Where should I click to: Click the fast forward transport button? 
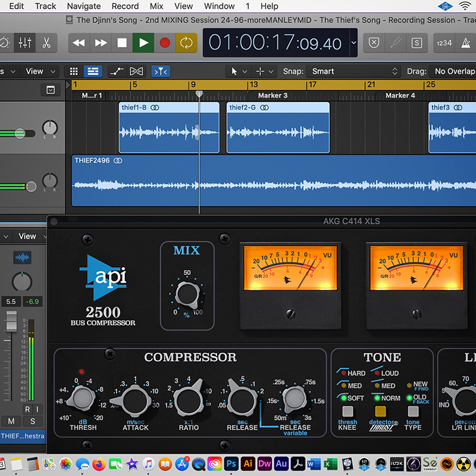(101, 43)
